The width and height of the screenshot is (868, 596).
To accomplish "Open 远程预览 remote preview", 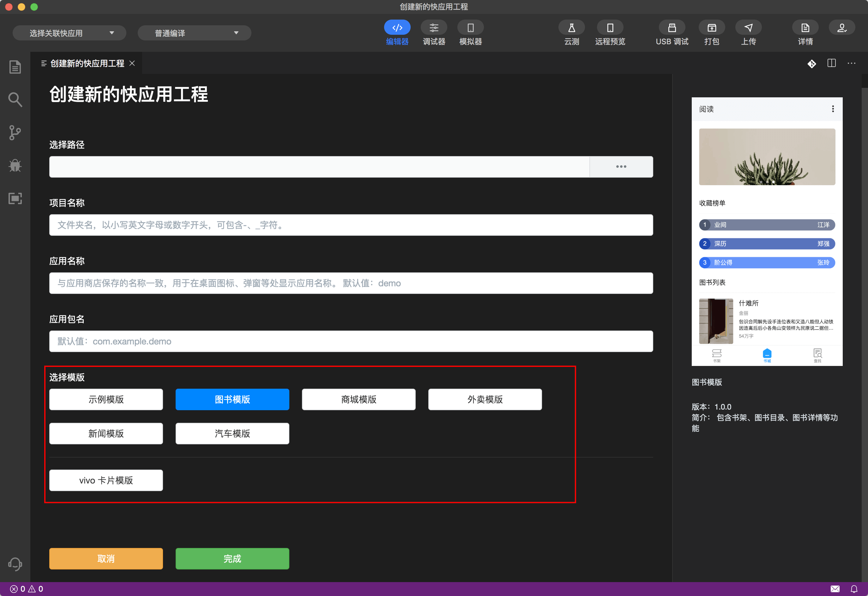I will click(610, 33).
